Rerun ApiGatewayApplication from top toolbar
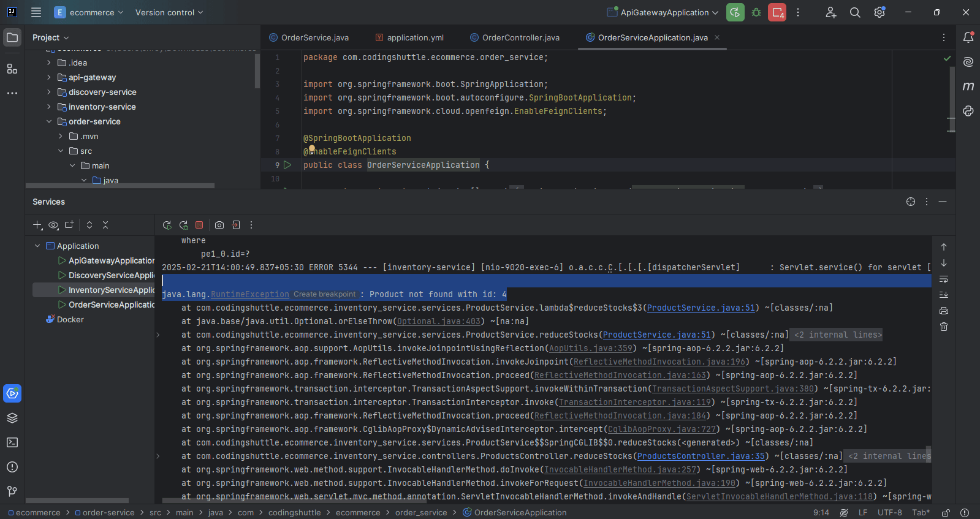The image size is (980, 519). coord(735,12)
